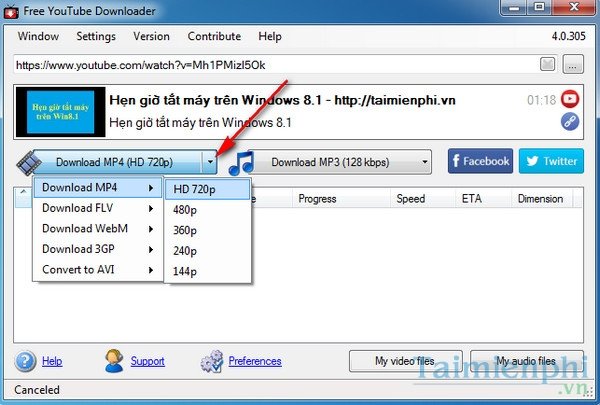Screen dimensions: 600x405
Task: Share via the Twitter button
Action: 551,161
